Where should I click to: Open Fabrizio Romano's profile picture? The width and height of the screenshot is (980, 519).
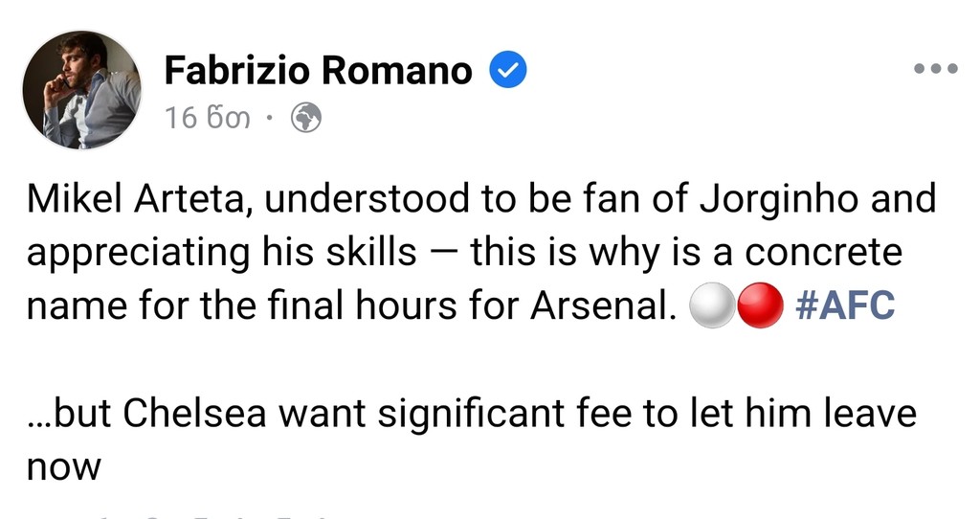[x=80, y=90]
